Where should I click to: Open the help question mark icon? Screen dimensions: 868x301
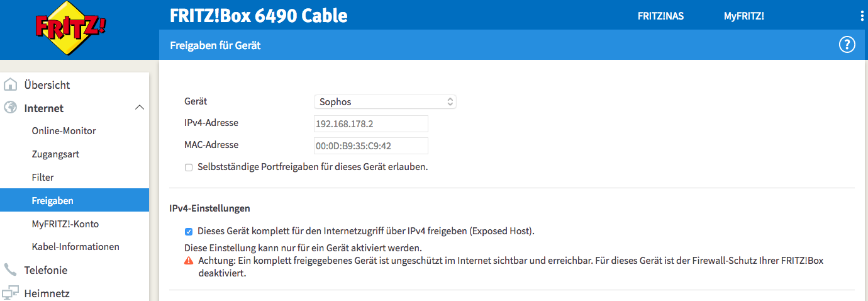coord(847,45)
